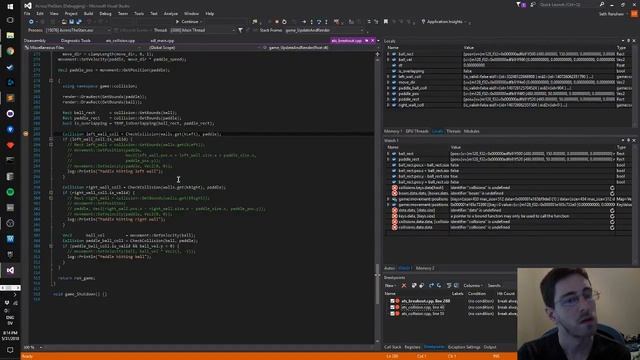640x360 pixels.
Task: Toggle checkbox for ats_collision.cpp line 40 breakpoint
Action: point(392,307)
